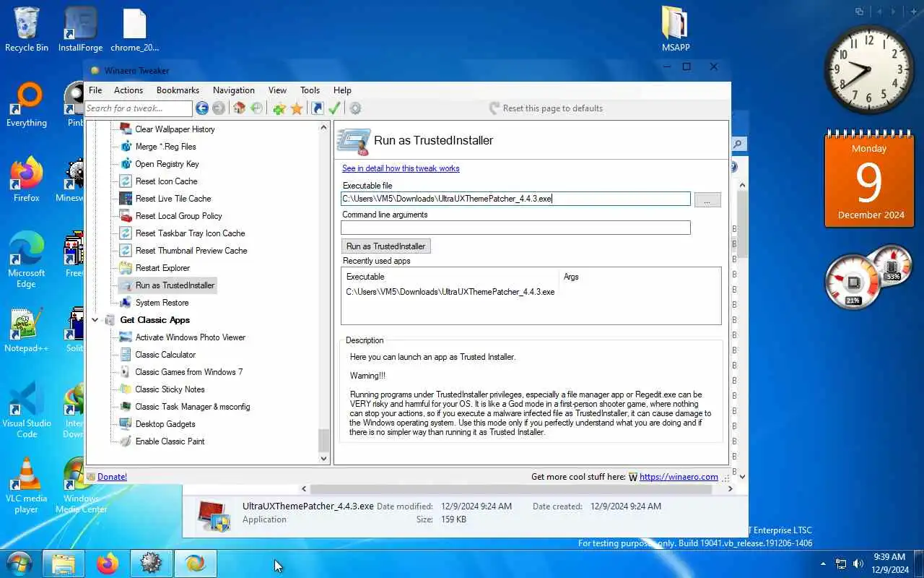The height and width of the screenshot is (578, 924).
Task: Open the Bookmarks menu
Action: pyautogui.click(x=178, y=90)
